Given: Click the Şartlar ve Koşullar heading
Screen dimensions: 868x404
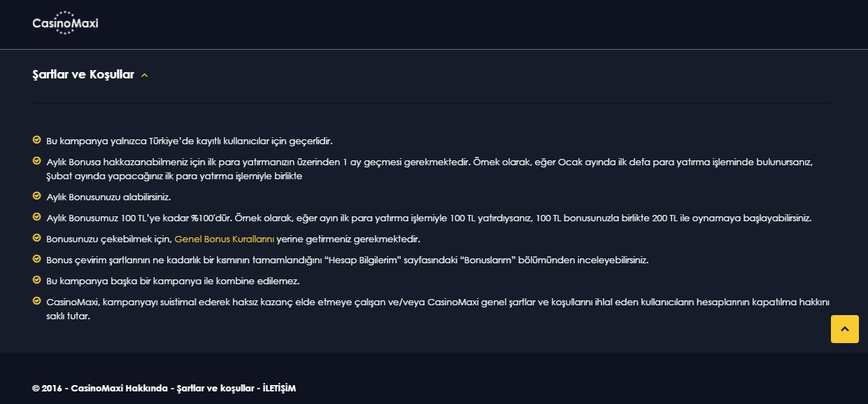Looking at the screenshot, I should pos(83,74).
